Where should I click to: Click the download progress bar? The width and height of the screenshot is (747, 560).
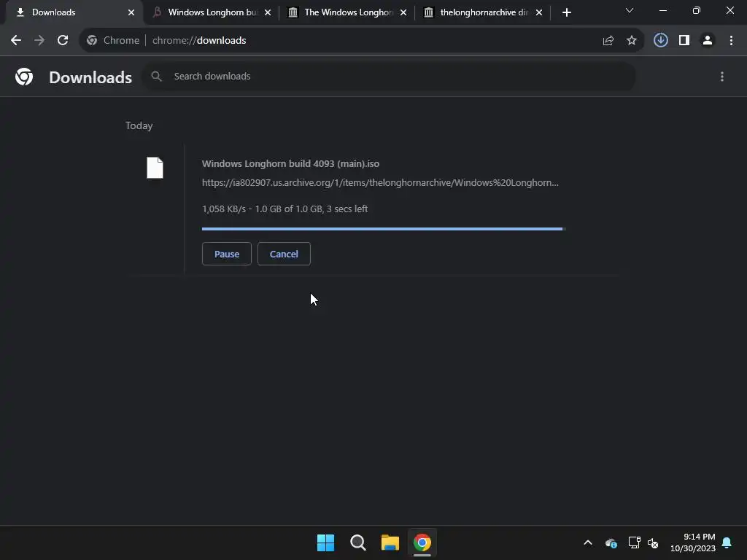(x=384, y=229)
